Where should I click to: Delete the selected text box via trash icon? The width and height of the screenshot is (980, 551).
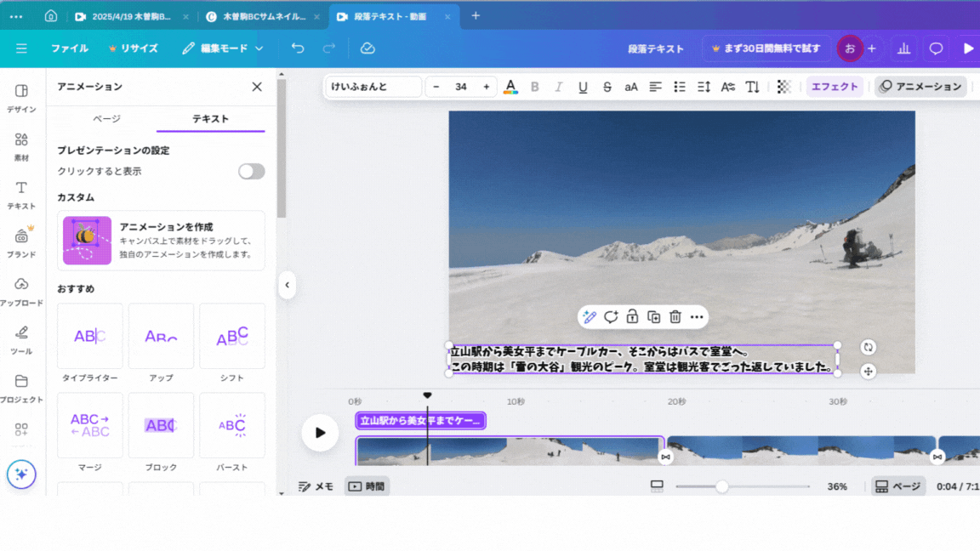click(675, 317)
